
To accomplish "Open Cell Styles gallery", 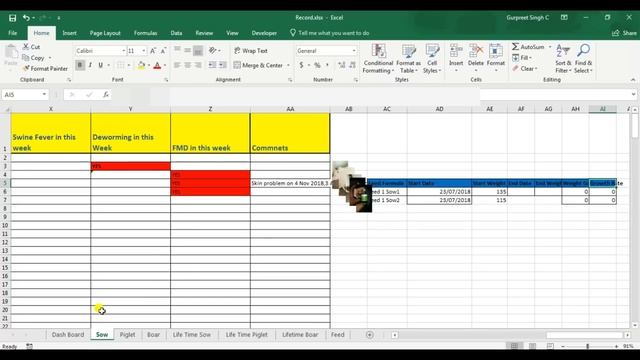I will (432, 59).
